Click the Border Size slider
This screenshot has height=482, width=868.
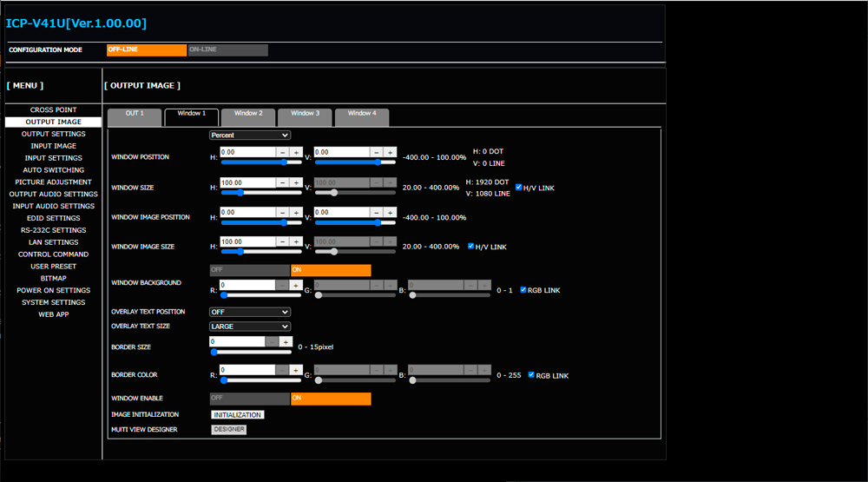pos(252,352)
